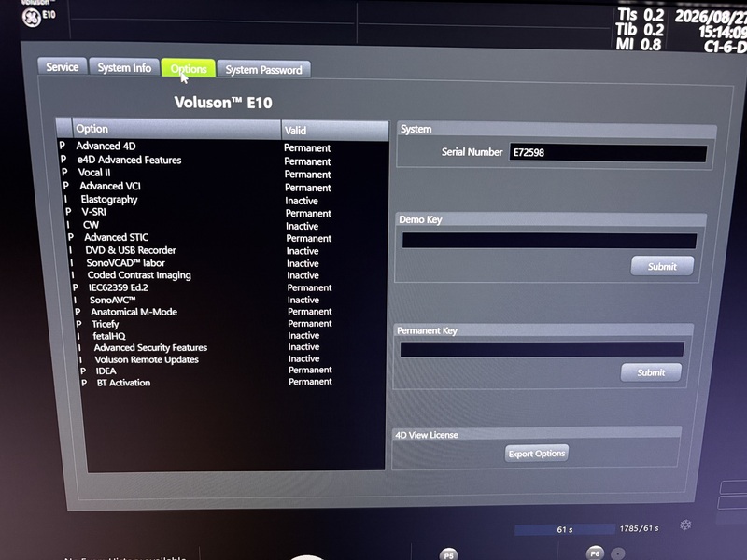
Task: Select the IDEA option row
Action: pyautogui.click(x=232, y=371)
